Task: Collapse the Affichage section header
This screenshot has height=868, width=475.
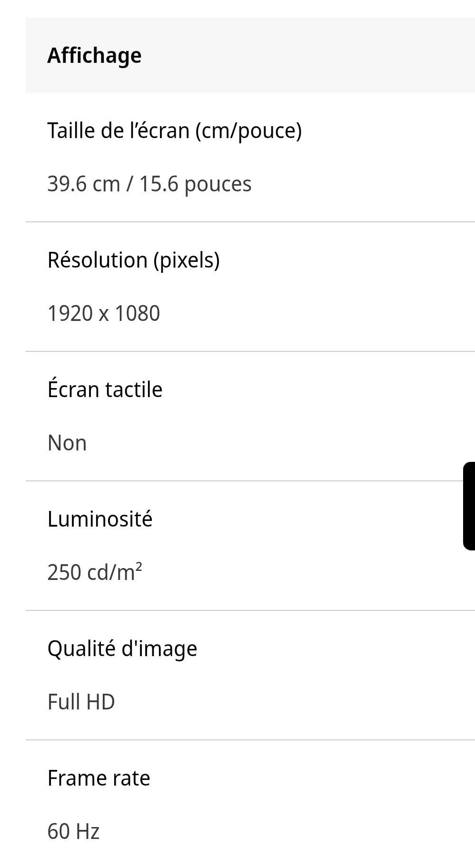Action: [250, 55]
